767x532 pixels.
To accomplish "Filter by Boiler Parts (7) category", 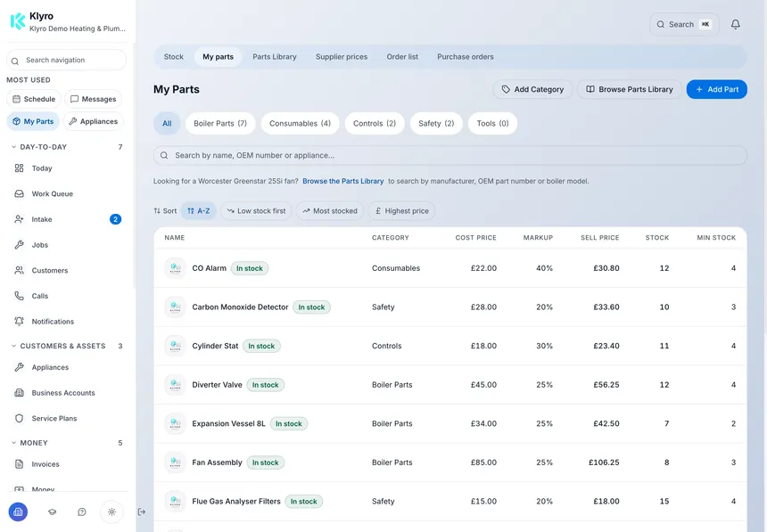I will coord(220,123).
